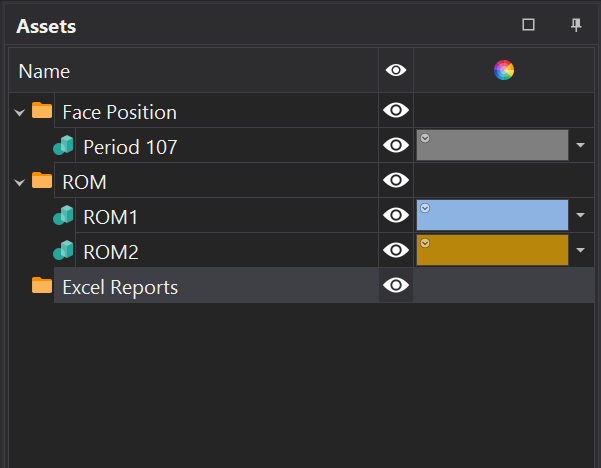Toggle visibility of the Excel Reports folder

[x=396, y=286]
